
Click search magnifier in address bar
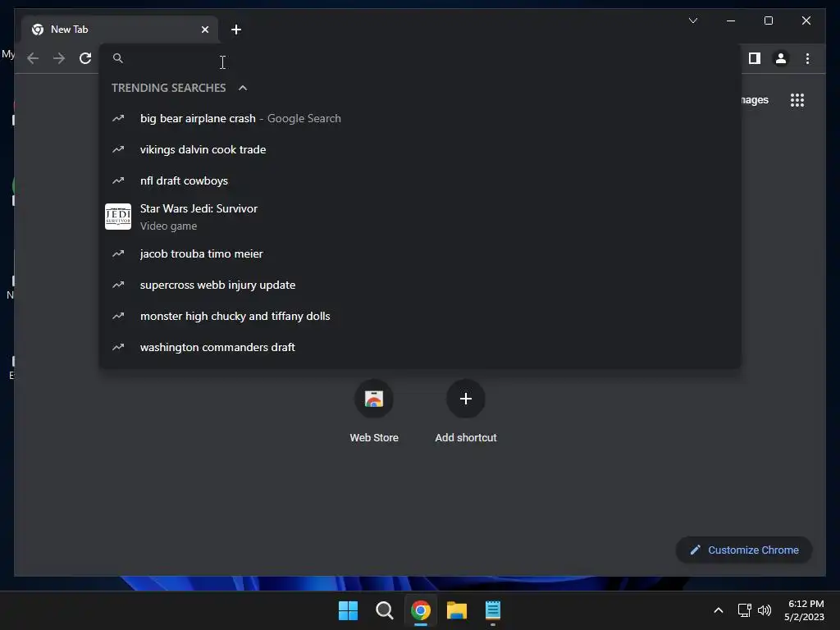(x=118, y=58)
